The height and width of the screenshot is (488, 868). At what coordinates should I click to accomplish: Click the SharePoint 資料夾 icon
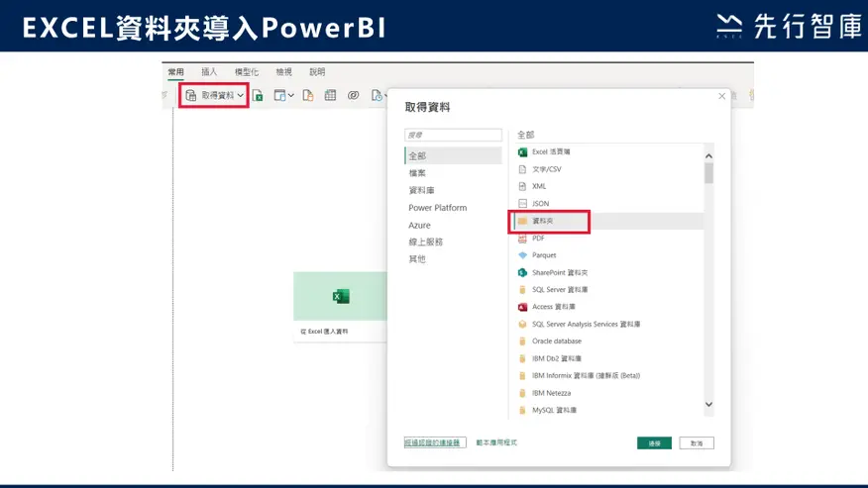pos(522,273)
